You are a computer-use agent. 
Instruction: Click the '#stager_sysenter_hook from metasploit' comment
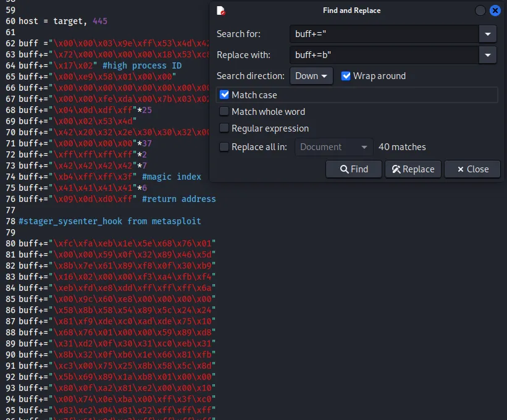pyautogui.click(x=110, y=222)
